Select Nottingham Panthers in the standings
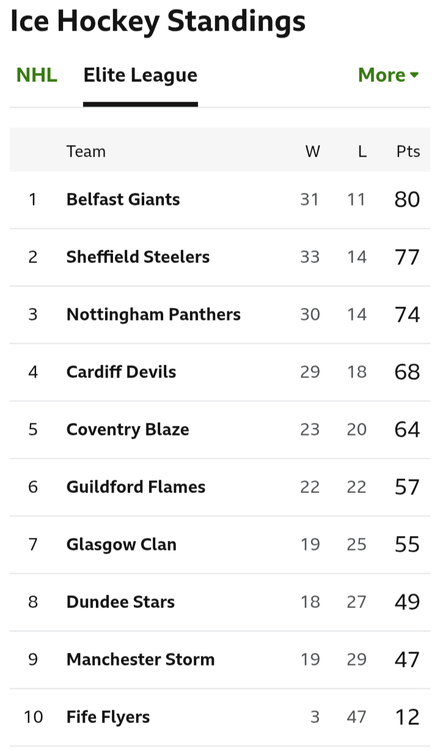Screen dimensions: 440x750 pos(153,314)
